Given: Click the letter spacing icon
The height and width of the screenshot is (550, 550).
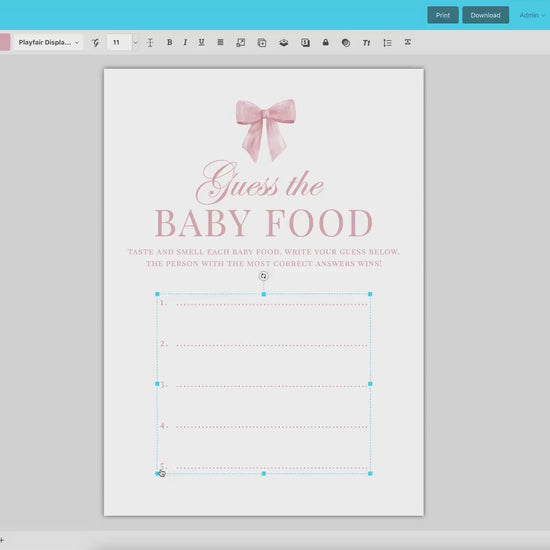Looking at the screenshot, I should click(x=408, y=42).
